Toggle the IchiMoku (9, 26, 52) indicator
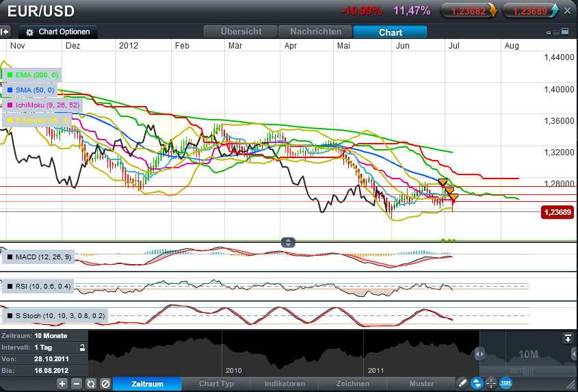 point(42,105)
